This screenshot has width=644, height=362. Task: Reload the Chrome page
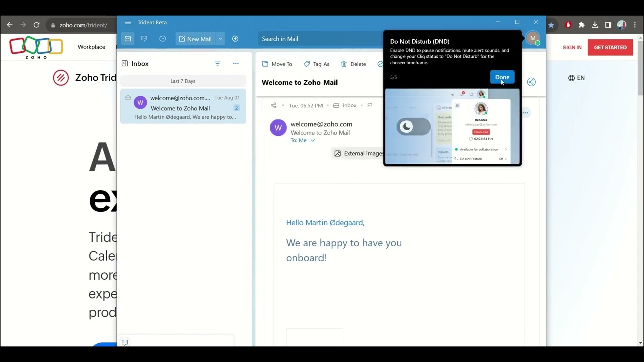click(x=36, y=25)
